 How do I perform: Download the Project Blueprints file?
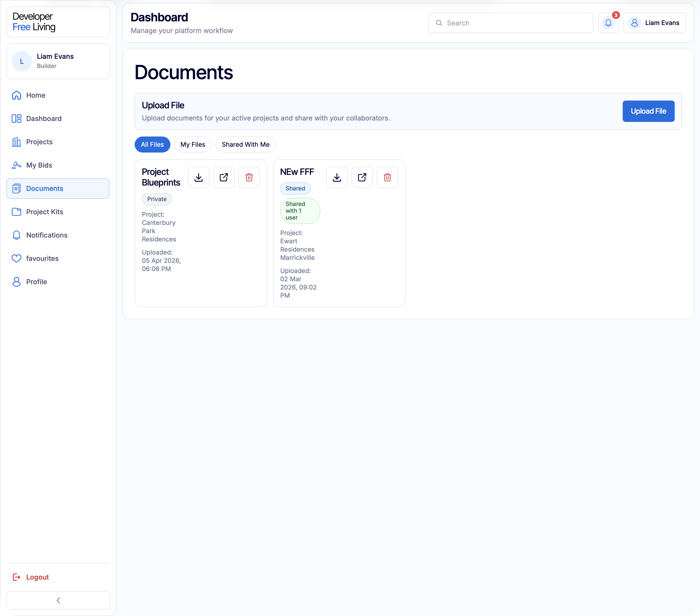198,177
